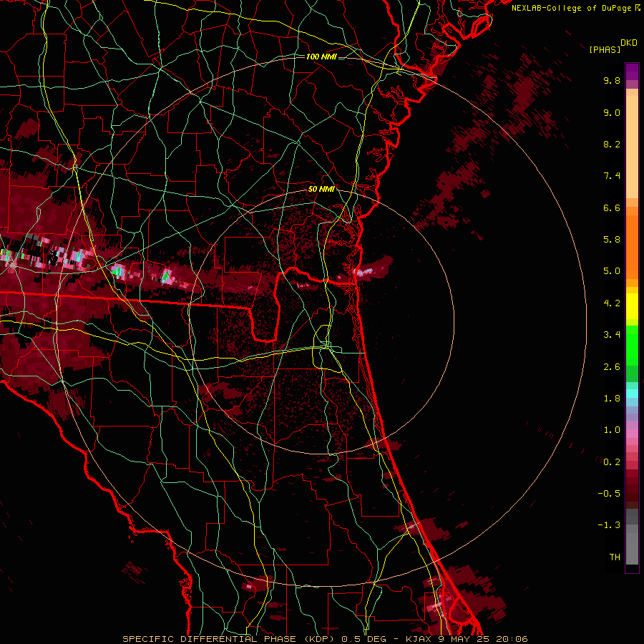Pick the yellow band on color scale
Viewport: 644px width, 644px height.
pyautogui.click(x=632, y=306)
